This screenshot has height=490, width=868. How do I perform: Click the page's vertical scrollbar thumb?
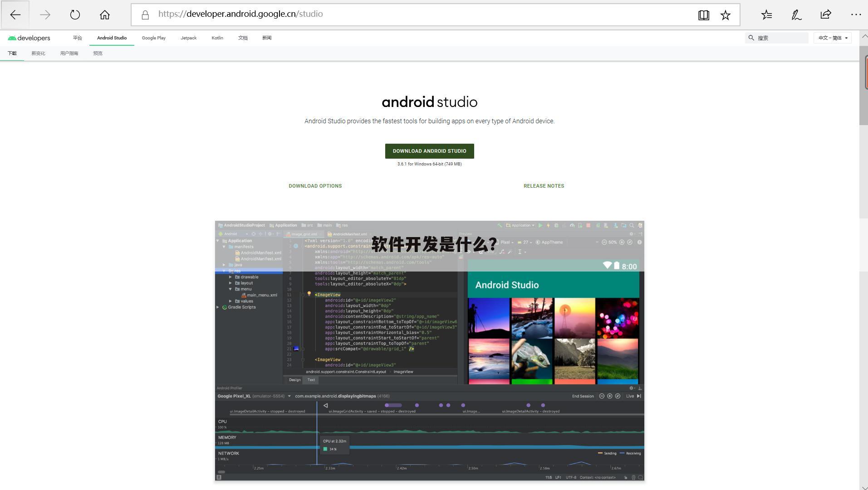[x=863, y=85]
